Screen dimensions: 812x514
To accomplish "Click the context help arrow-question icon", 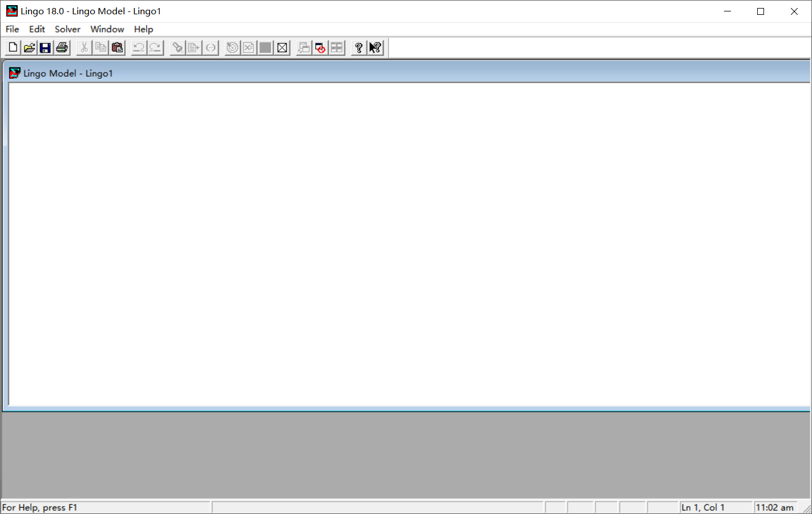I will (x=375, y=48).
